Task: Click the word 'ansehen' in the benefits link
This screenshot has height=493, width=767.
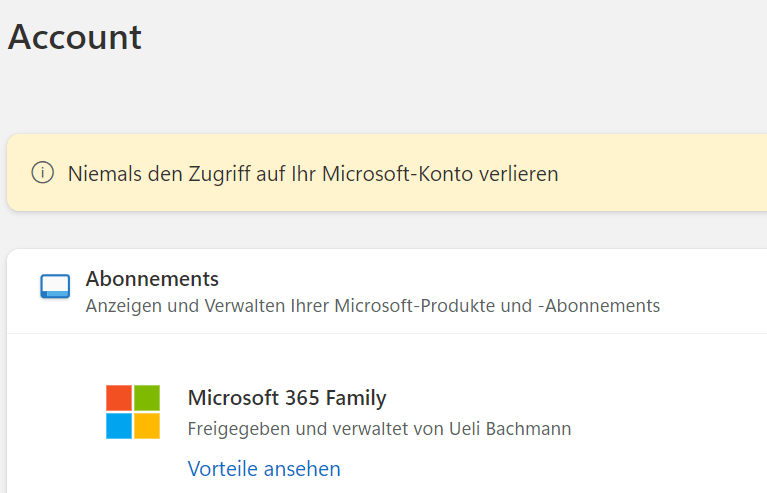Action: pos(303,469)
